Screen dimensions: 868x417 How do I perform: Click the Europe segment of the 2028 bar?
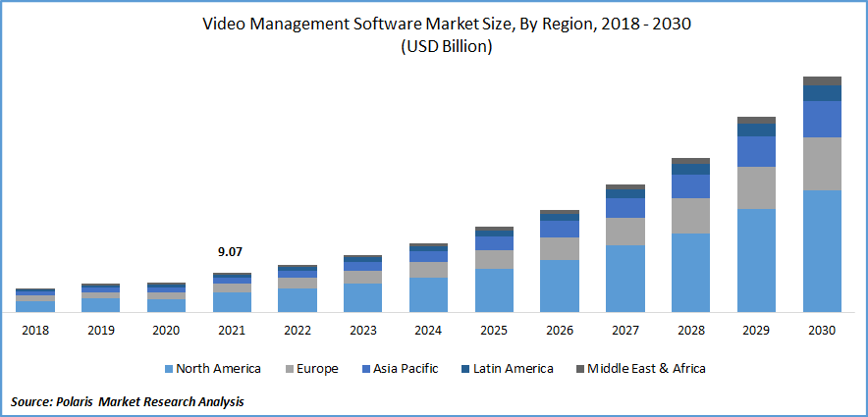tap(691, 216)
